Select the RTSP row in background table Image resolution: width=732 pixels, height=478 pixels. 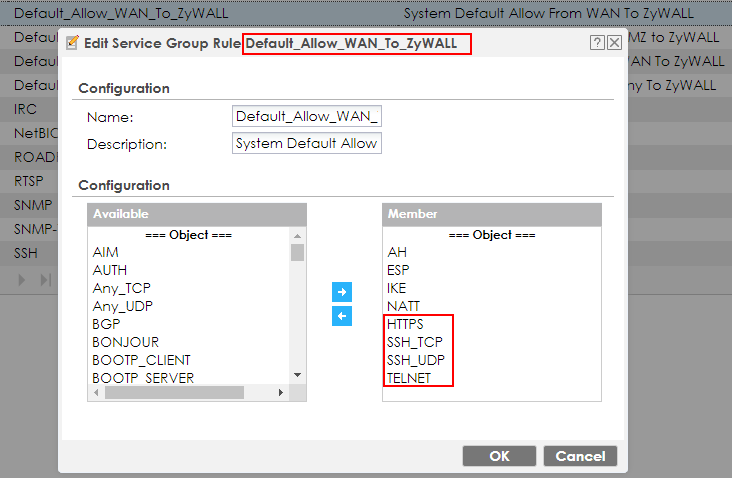coord(28,181)
